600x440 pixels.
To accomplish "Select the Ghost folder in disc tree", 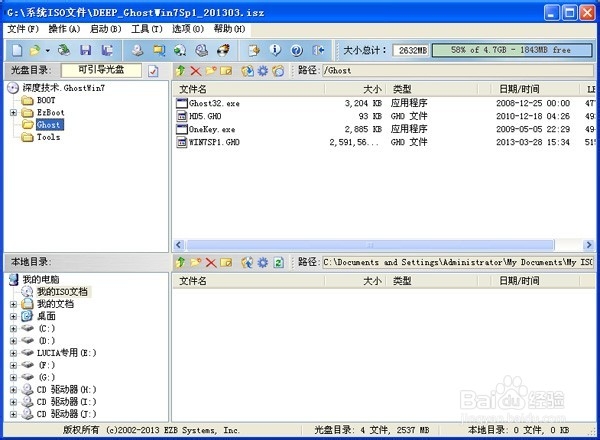I will (x=49, y=125).
